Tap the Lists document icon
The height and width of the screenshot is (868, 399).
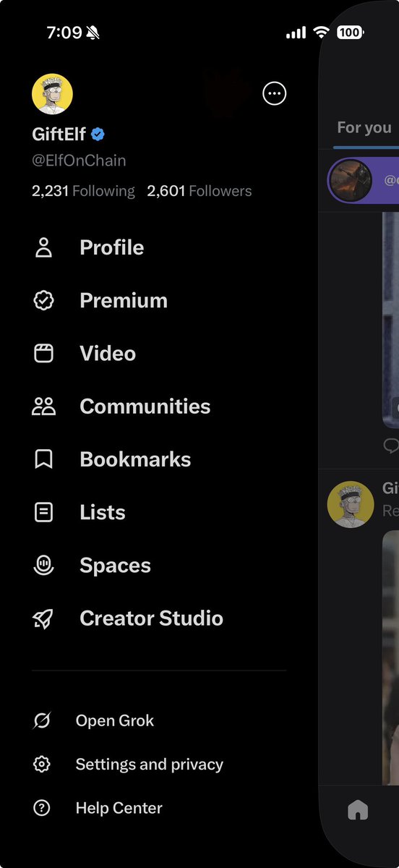coord(44,512)
